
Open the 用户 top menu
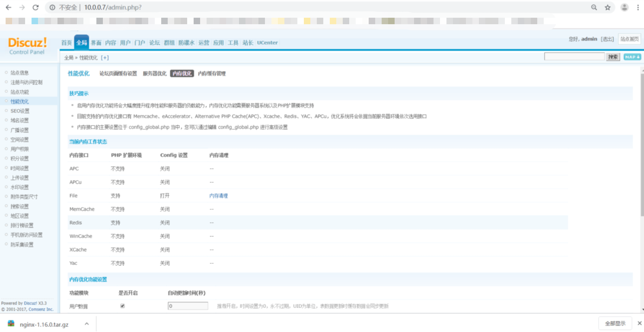125,43
